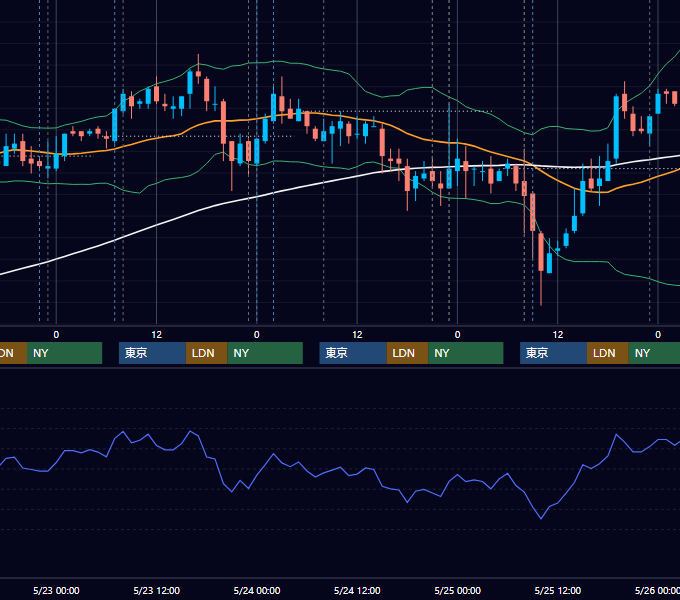This screenshot has width=680, height=600.
Task: Click the 5/23 12:00 date label
Action: tap(157, 590)
